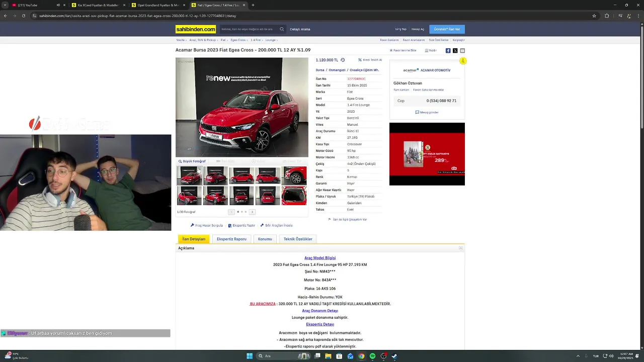Open Steam from taskbar
This screenshot has width=644, height=362.
click(394, 356)
